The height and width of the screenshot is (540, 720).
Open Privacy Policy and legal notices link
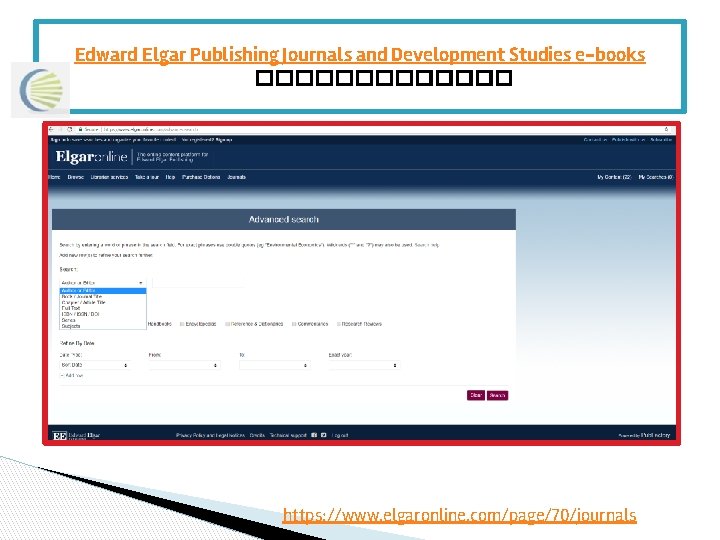[x=210, y=435]
